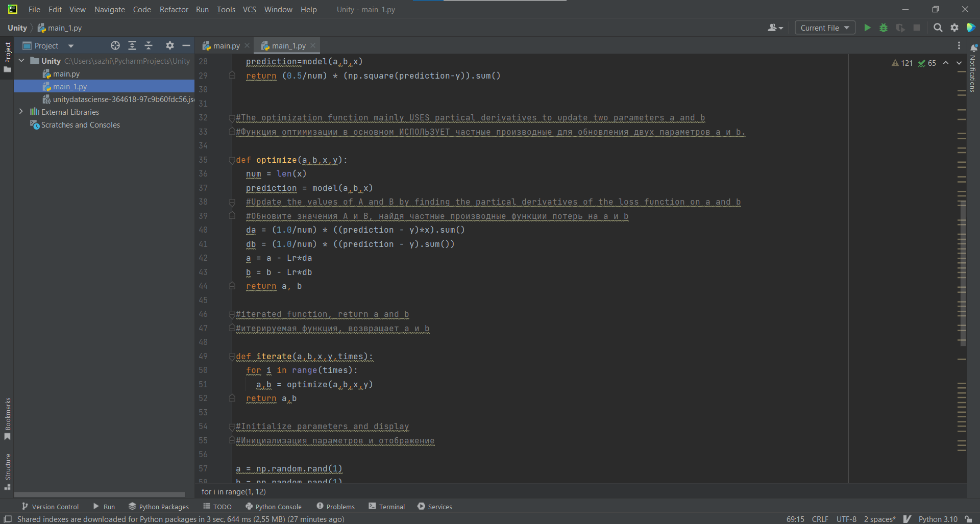Go to next highlighted error arrow
Viewport: 980px width, 524px height.
[959, 63]
